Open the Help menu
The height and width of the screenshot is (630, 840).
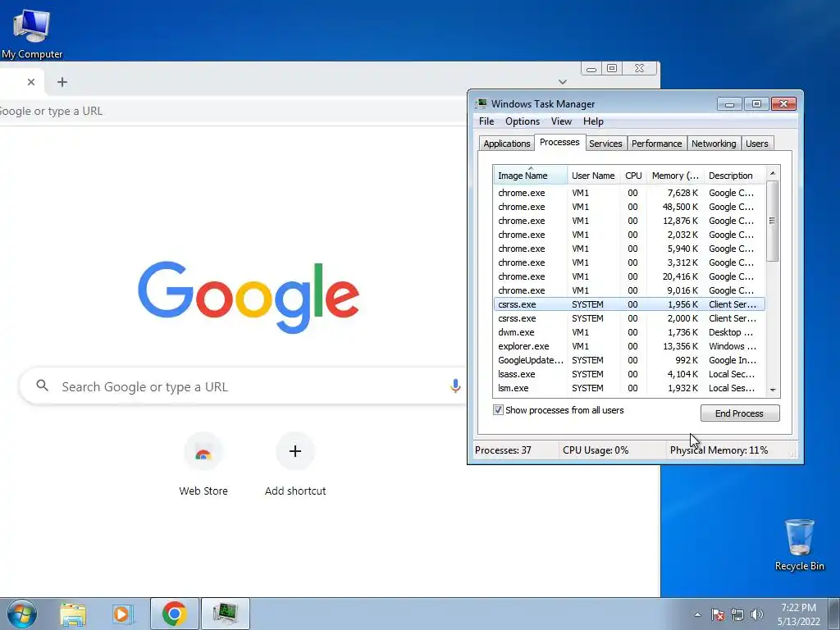pos(593,121)
